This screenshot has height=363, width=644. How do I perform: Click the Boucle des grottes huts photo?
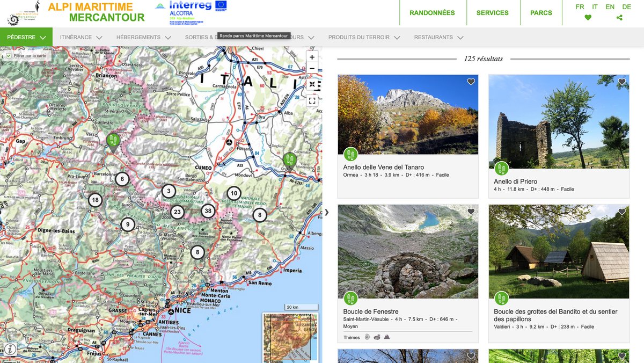[559, 251]
